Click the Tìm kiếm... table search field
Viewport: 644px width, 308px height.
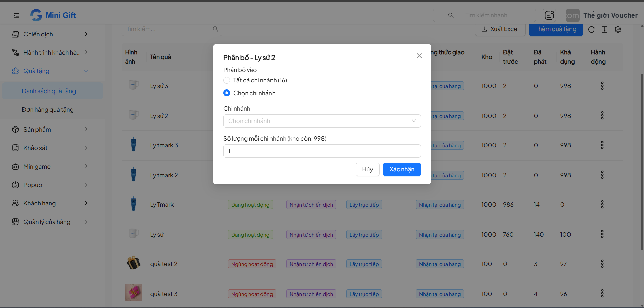(165, 29)
